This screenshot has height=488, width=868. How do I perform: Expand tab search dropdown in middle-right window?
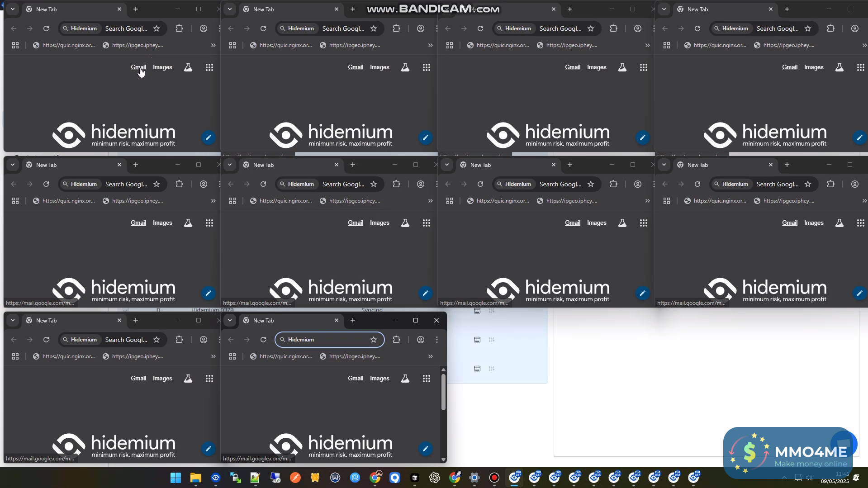point(664,165)
